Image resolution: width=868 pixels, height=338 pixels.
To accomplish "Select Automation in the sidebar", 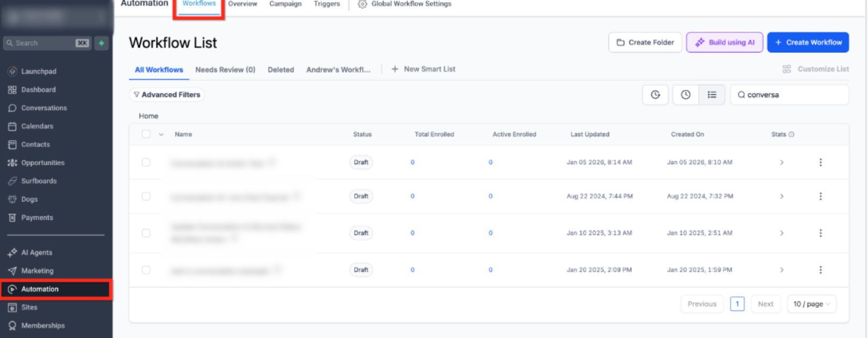I will click(56, 289).
